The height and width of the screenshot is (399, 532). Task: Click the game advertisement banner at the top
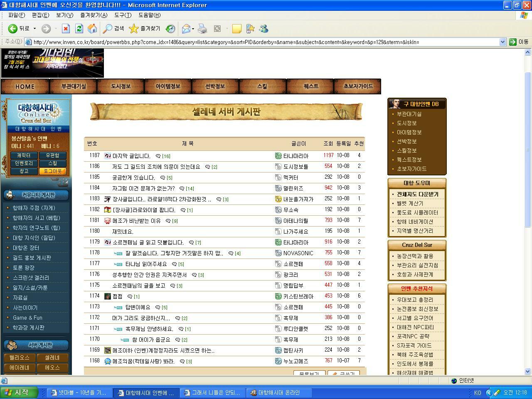point(52,63)
